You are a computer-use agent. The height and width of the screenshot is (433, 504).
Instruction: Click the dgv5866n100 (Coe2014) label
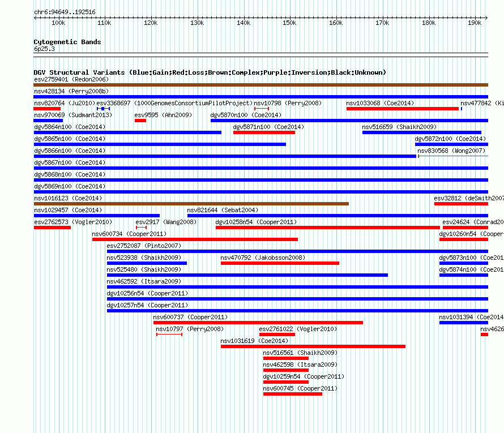(x=70, y=151)
